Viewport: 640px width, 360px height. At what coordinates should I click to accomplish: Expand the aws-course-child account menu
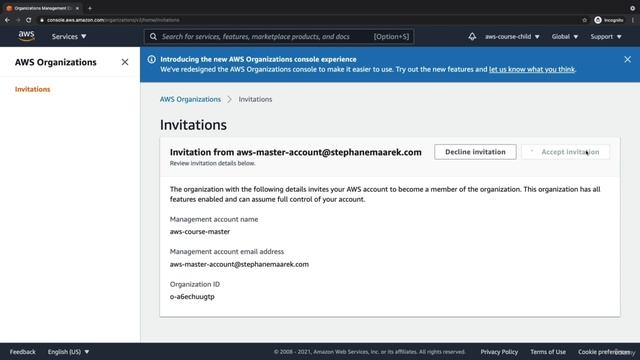[x=512, y=36]
